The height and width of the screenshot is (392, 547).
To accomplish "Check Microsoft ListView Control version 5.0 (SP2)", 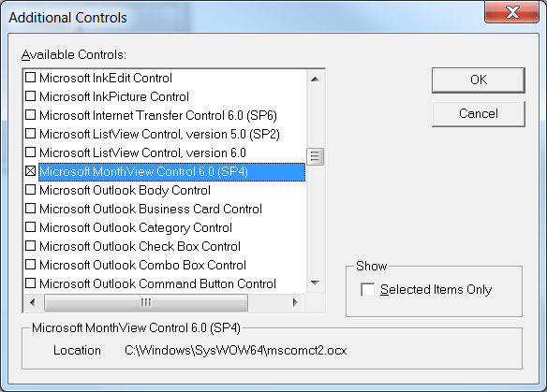I will (31, 134).
